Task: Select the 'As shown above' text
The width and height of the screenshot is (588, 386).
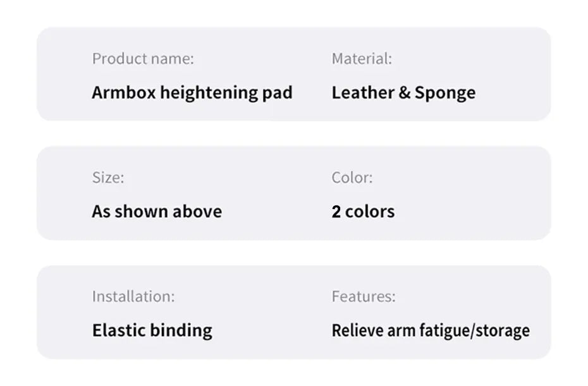Action: click(157, 212)
